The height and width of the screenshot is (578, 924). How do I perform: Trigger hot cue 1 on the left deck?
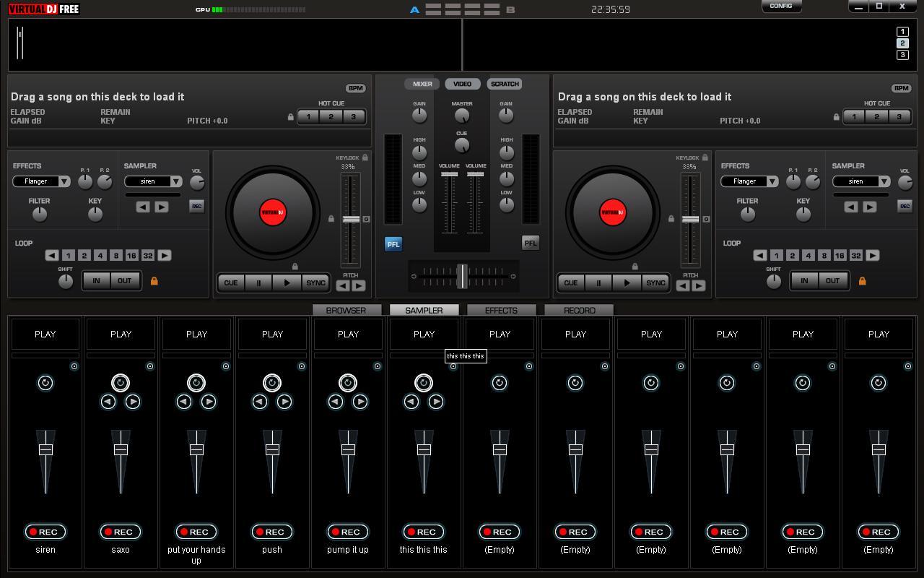(x=308, y=116)
